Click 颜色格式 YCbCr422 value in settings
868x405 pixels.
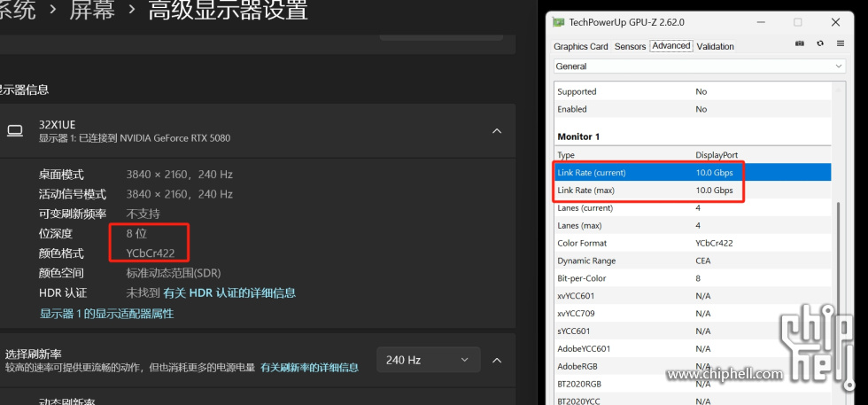[x=151, y=253]
